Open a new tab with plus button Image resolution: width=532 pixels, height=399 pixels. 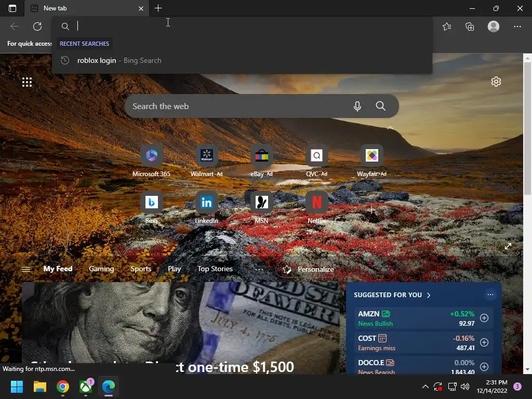coord(158,8)
